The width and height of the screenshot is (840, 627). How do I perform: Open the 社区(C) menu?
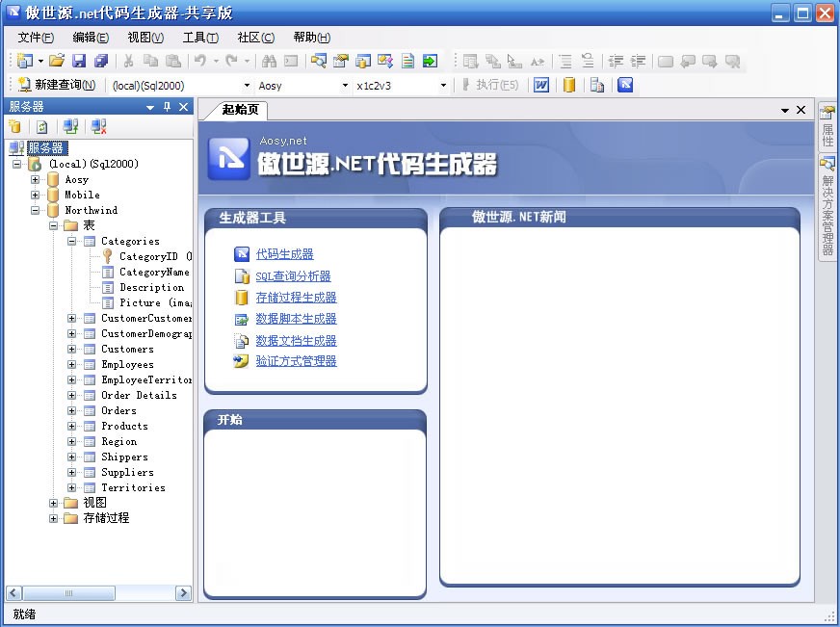coord(256,38)
